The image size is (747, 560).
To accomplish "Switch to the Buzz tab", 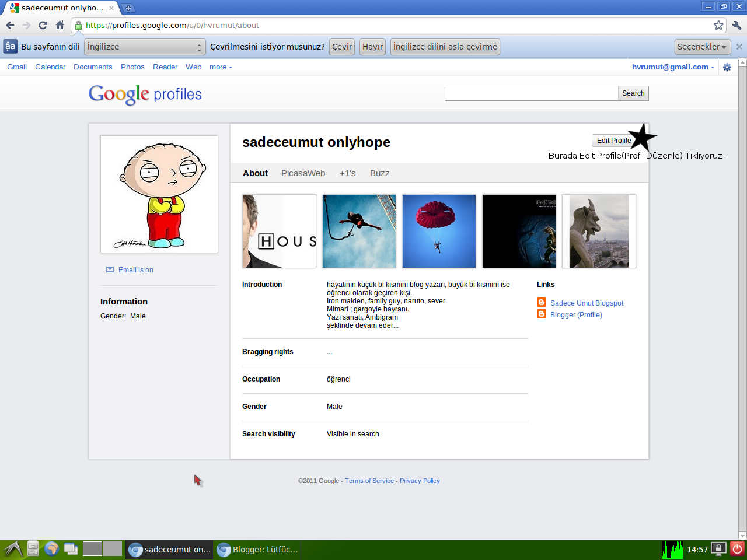I will click(379, 173).
